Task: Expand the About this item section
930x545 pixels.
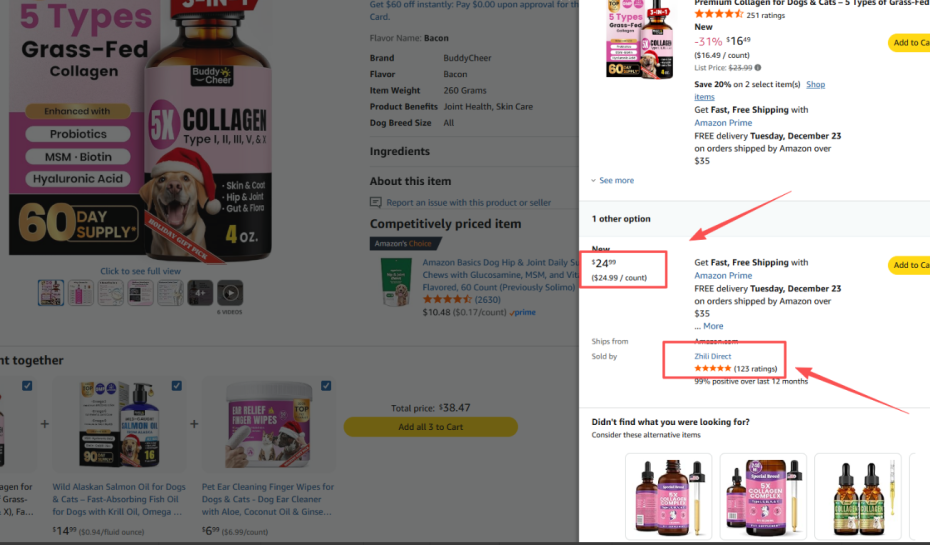Action: 410,181
